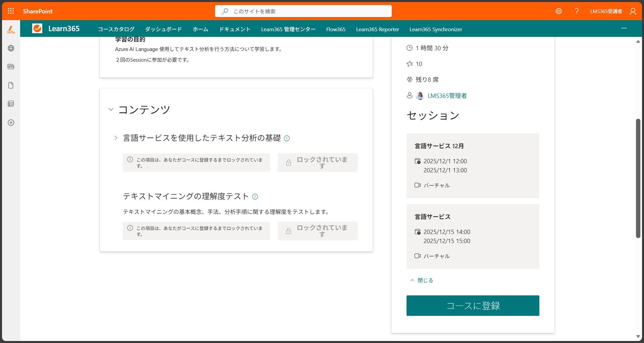Click the page vertical scrollbar thumb

click(638, 178)
